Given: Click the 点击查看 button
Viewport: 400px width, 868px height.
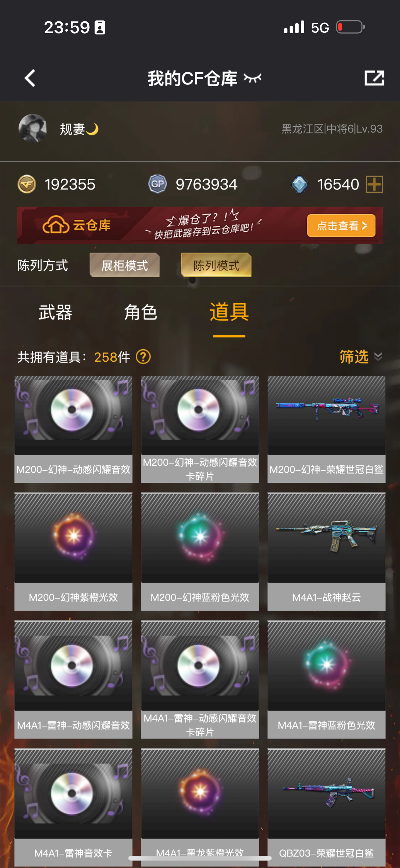Looking at the screenshot, I should [341, 225].
